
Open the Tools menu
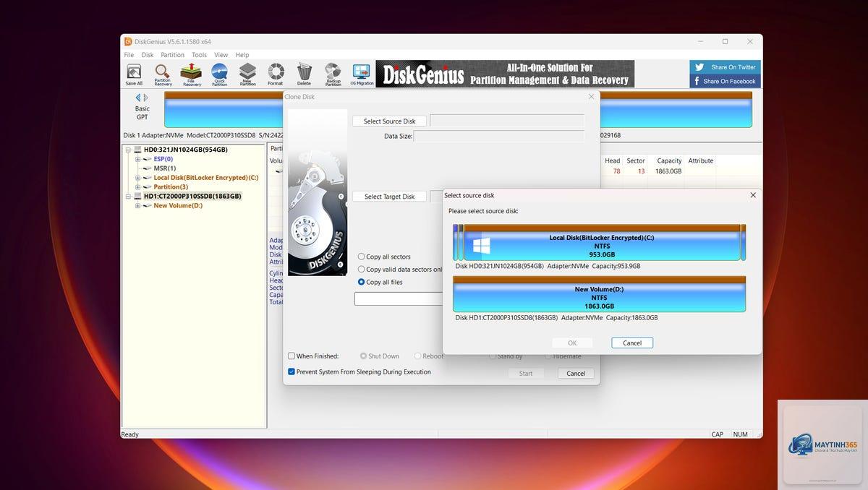pyautogui.click(x=199, y=55)
